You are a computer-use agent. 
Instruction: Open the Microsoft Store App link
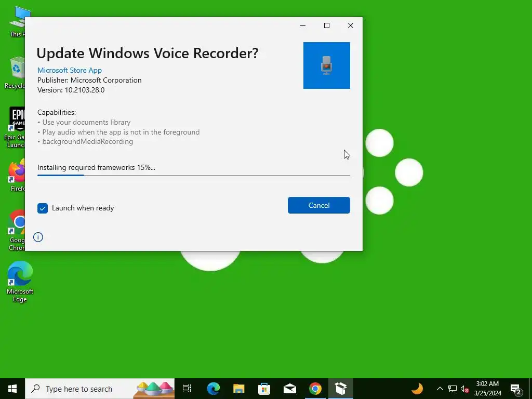(x=70, y=70)
